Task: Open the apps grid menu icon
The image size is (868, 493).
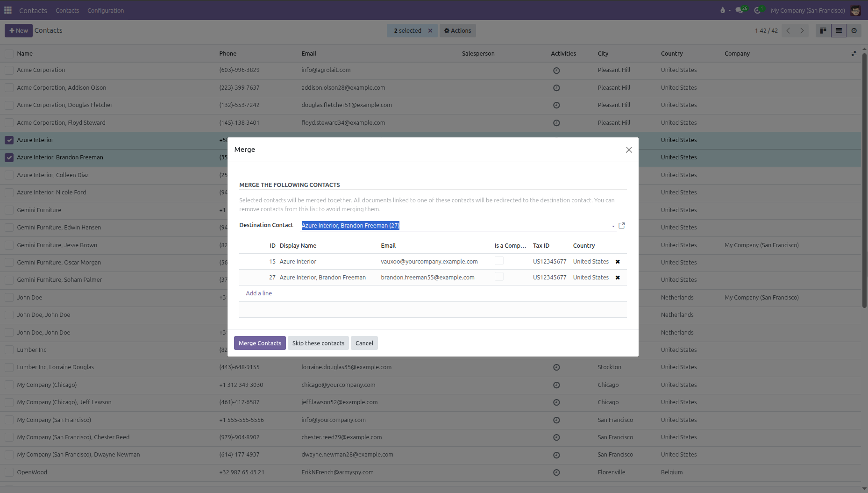Action: click(x=8, y=10)
